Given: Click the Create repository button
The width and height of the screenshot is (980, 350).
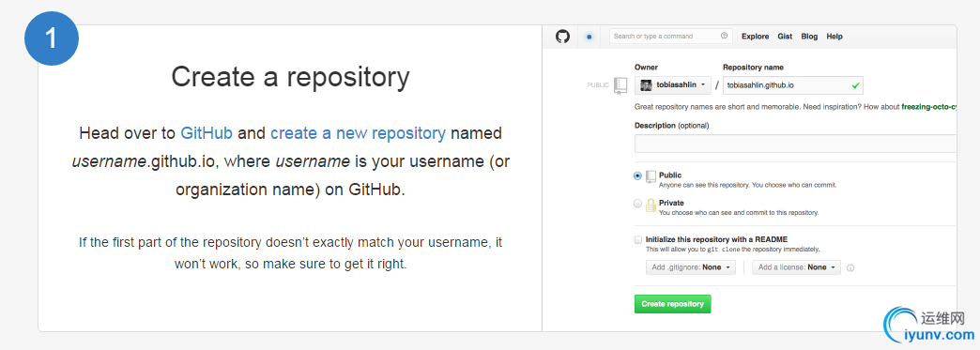Looking at the screenshot, I should [x=672, y=304].
